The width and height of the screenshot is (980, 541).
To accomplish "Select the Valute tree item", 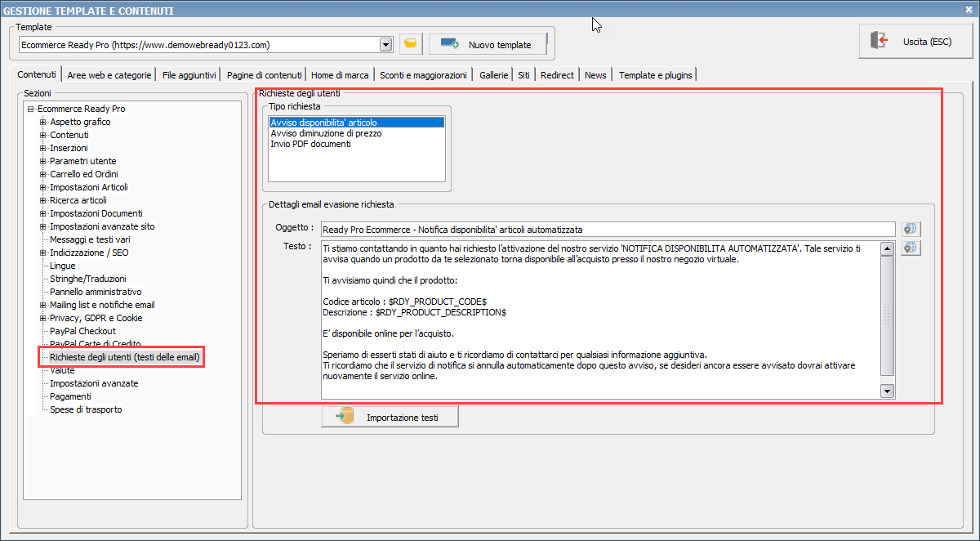I will click(62, 370).
